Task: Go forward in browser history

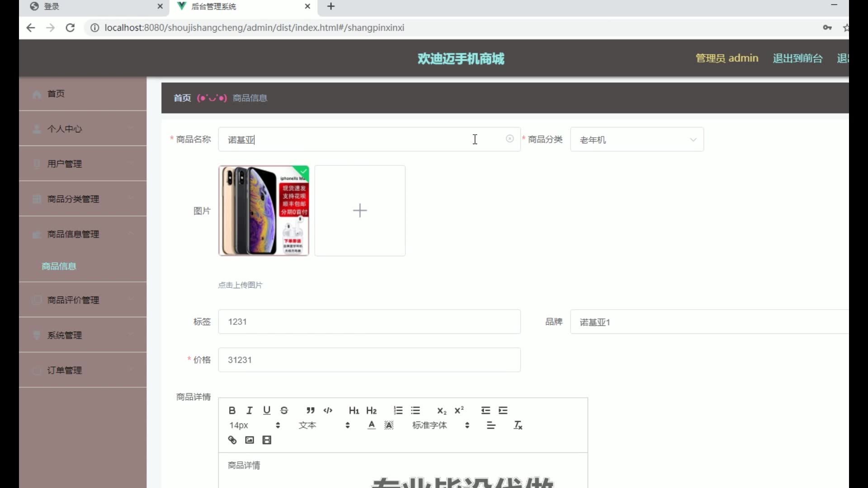Action: [50, 28]
